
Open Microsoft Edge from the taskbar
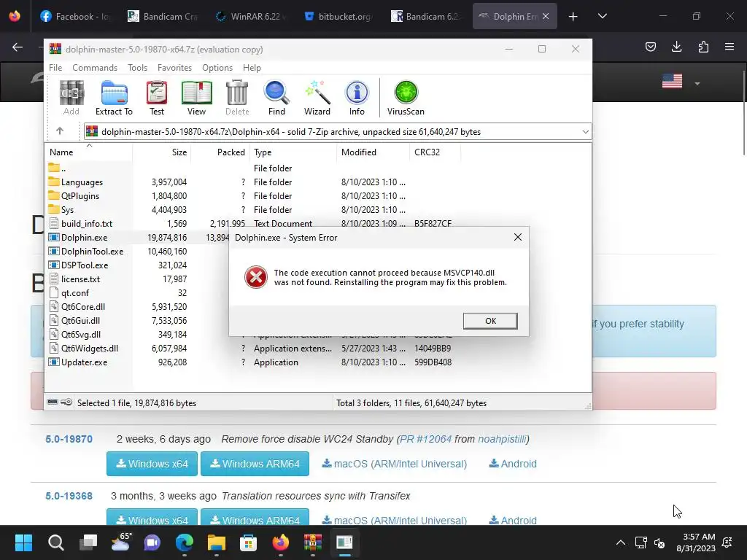coord(185,542)
